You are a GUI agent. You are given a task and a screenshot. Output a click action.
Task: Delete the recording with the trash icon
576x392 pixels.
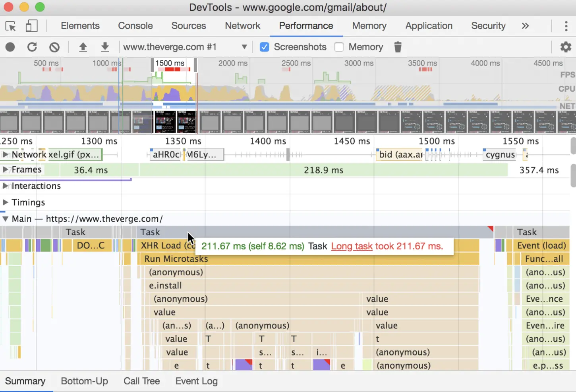[398, 47]
